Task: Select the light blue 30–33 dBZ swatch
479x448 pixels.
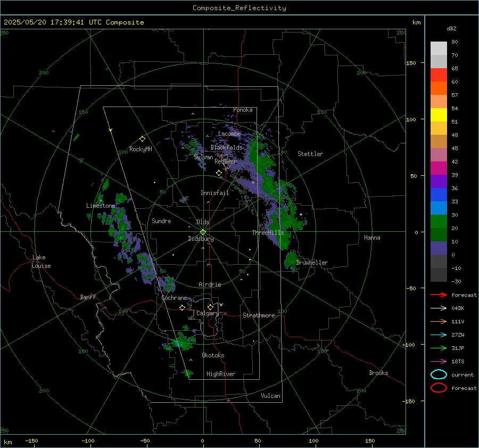Action: (x=439, y=208)
